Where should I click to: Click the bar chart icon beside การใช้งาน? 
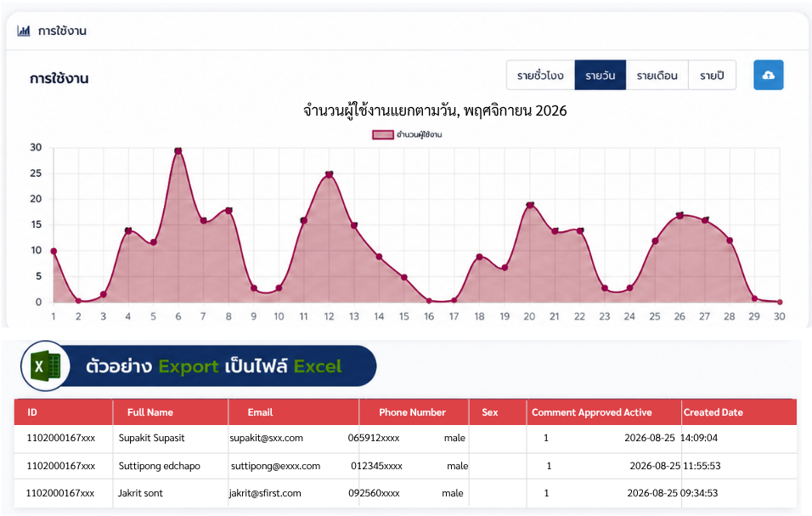click(23, 31)
